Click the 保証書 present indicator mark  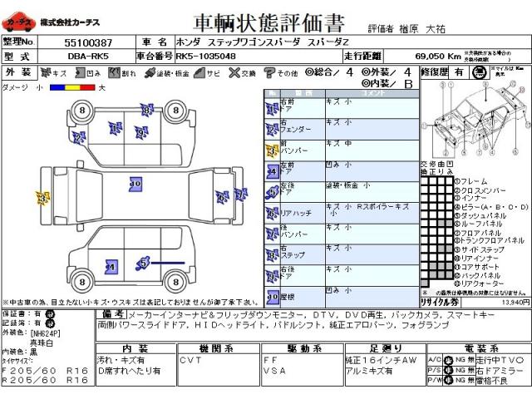50,314
